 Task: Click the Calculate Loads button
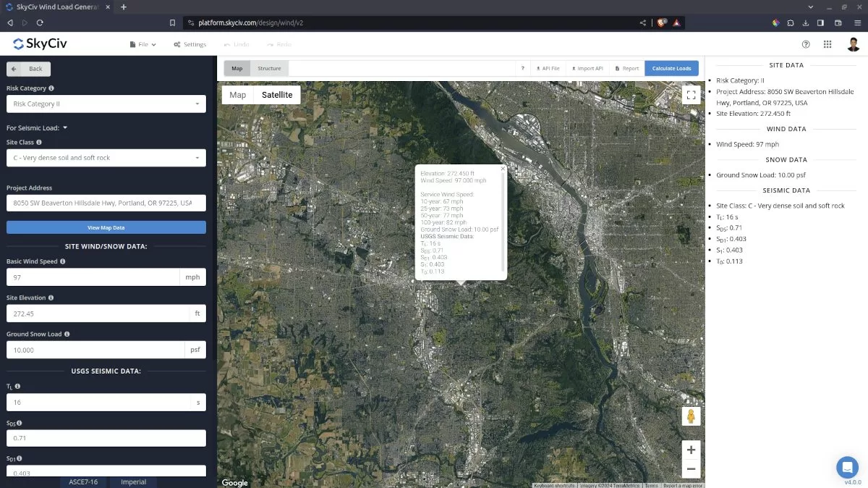click(671, 69)
